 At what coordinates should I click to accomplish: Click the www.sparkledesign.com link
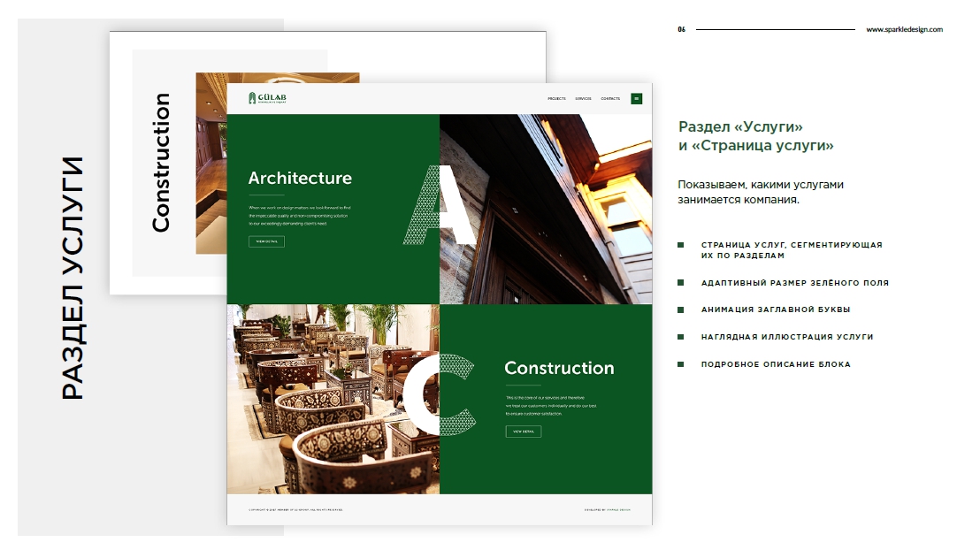pyautogui.click(x=904, y=29)
